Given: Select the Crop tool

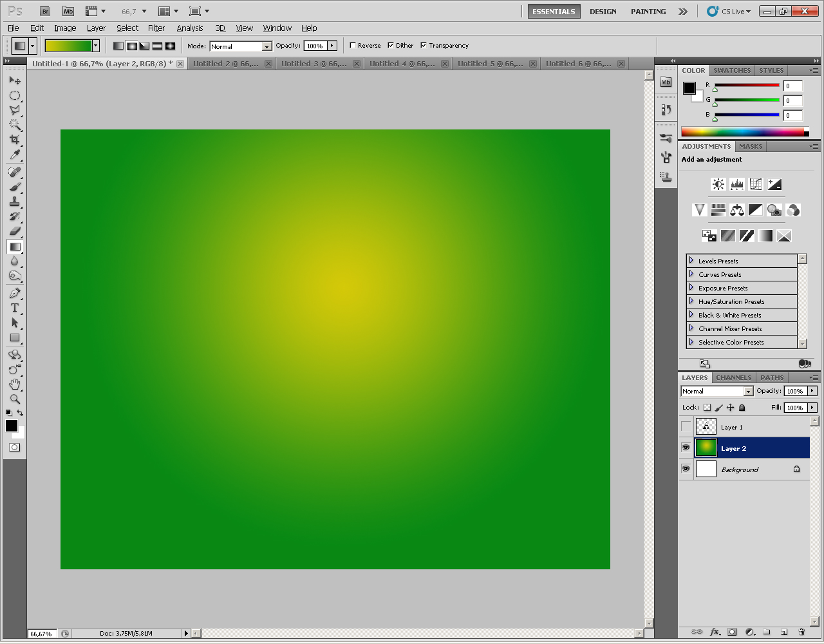Looking at the screenshot, I should pos(15,140).
